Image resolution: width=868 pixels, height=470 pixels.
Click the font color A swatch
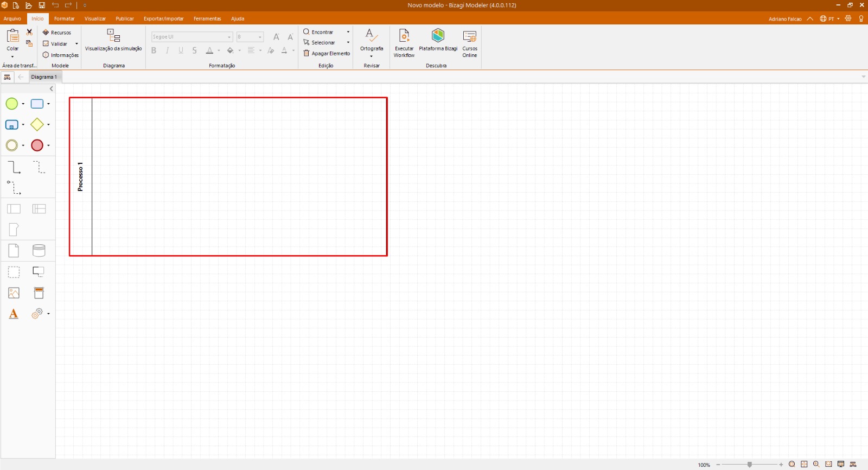209,50
